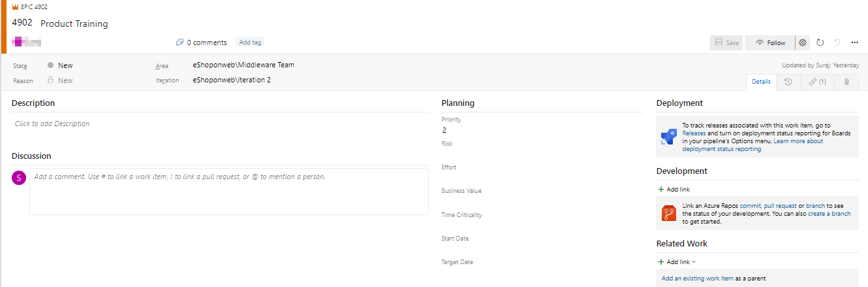Click into the Description text area
The image size is (868, 287).
point(220,124)
